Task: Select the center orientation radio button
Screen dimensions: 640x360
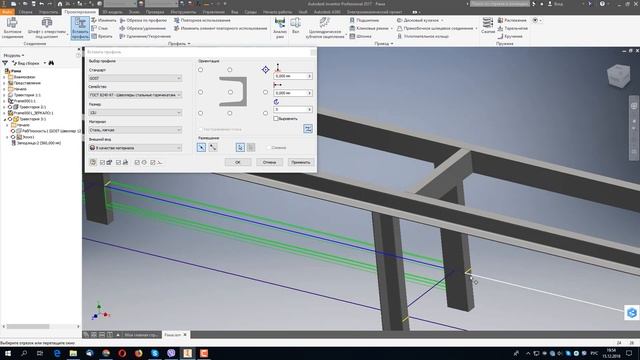Action: (x=231, y=92)
